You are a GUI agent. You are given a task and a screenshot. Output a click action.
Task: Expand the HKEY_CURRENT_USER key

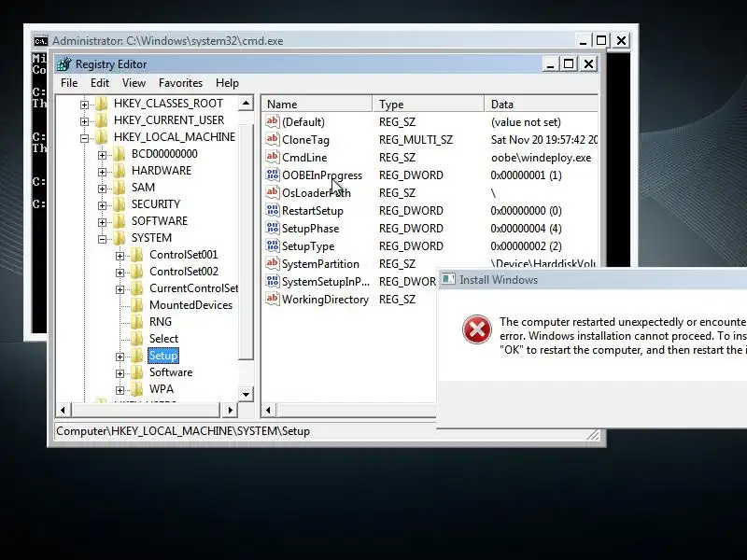click(x=84, y=121)
